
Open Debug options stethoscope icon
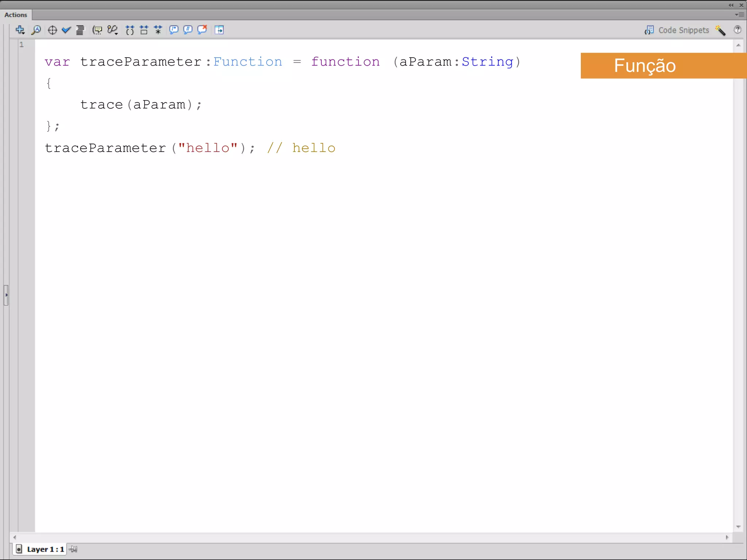point(112,30)
